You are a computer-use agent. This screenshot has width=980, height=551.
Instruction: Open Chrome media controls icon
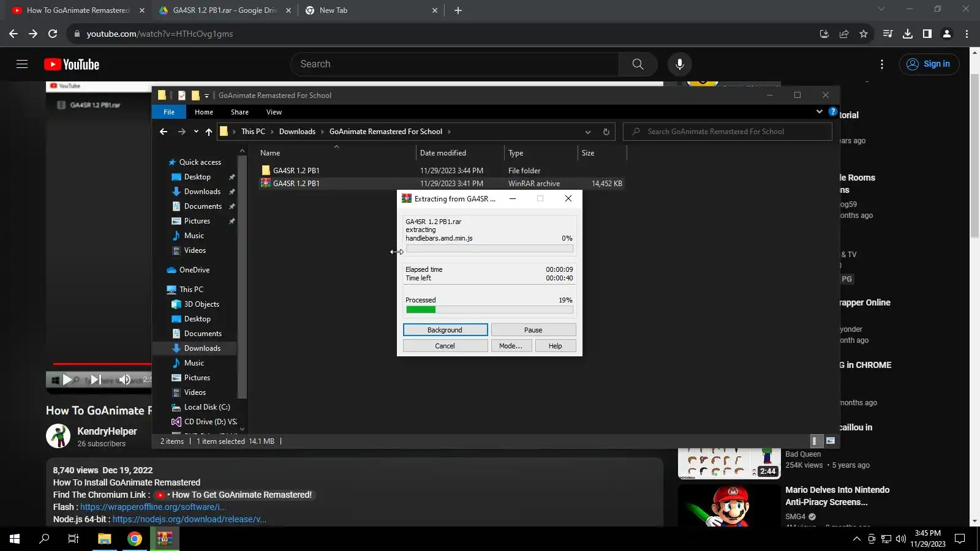[888, 34]
